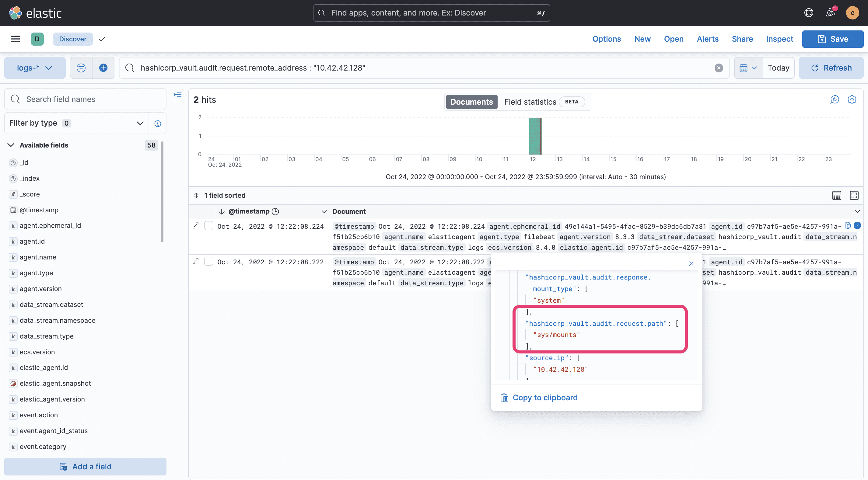Click the New button in toolbar
Viewport: 868px width, 480px height.
(642, 39)
